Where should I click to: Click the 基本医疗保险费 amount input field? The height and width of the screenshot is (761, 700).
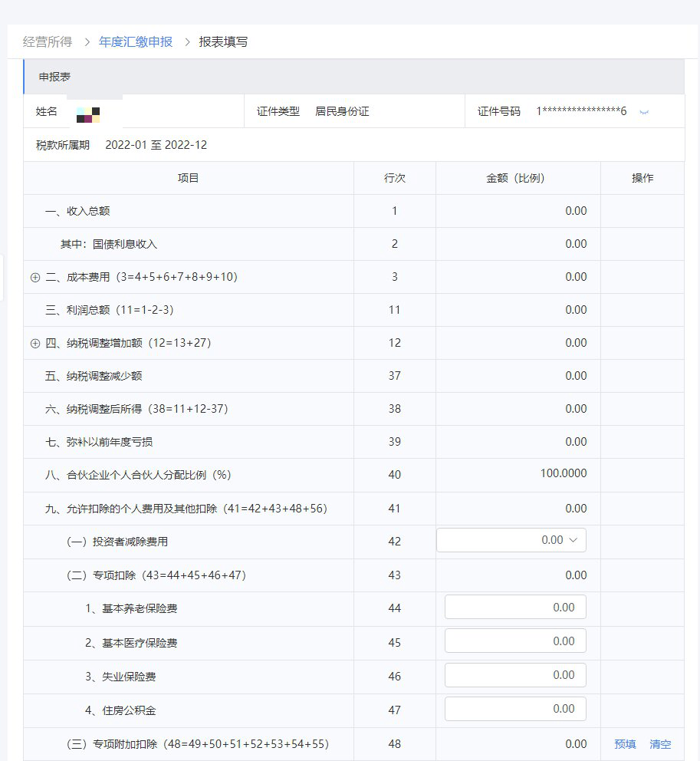[514, 640]
